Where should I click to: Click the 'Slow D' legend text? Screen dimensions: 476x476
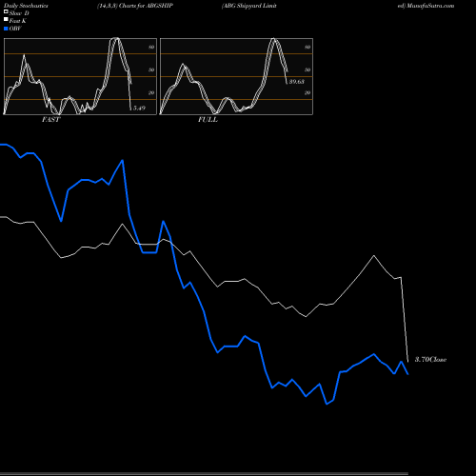(x=19, y=13)
